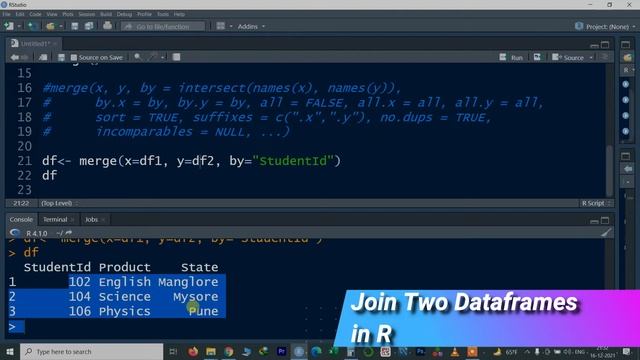Image resolution: width=640 pixels, height=360 pixels.
Task: Switch to the Jobs tab
Action: pyautogui.click(x=91, y=220)
